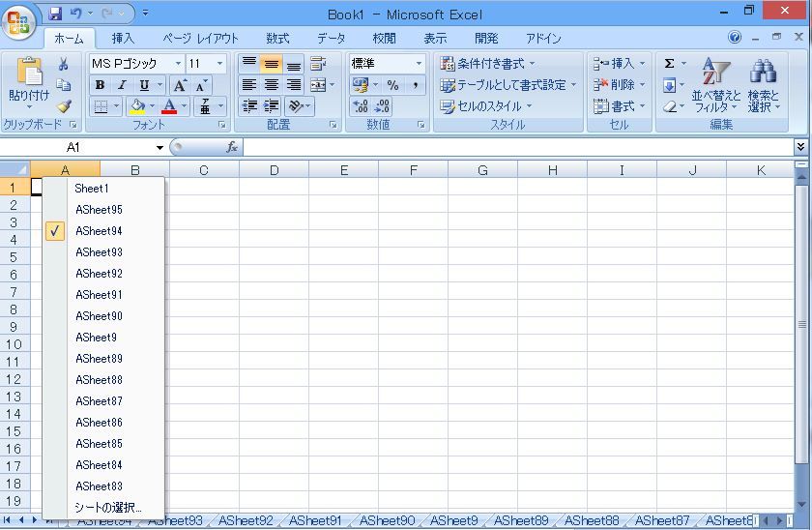Increase indent icon
Image resolution: width=812 pixels, height=530 pixels.
point(272,106)
